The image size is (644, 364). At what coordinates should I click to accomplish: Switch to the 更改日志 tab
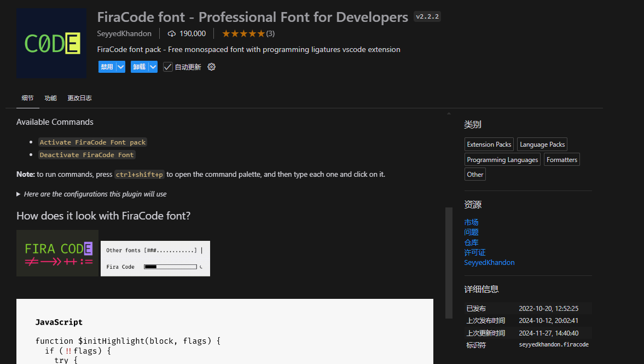(x=80, y=98)
